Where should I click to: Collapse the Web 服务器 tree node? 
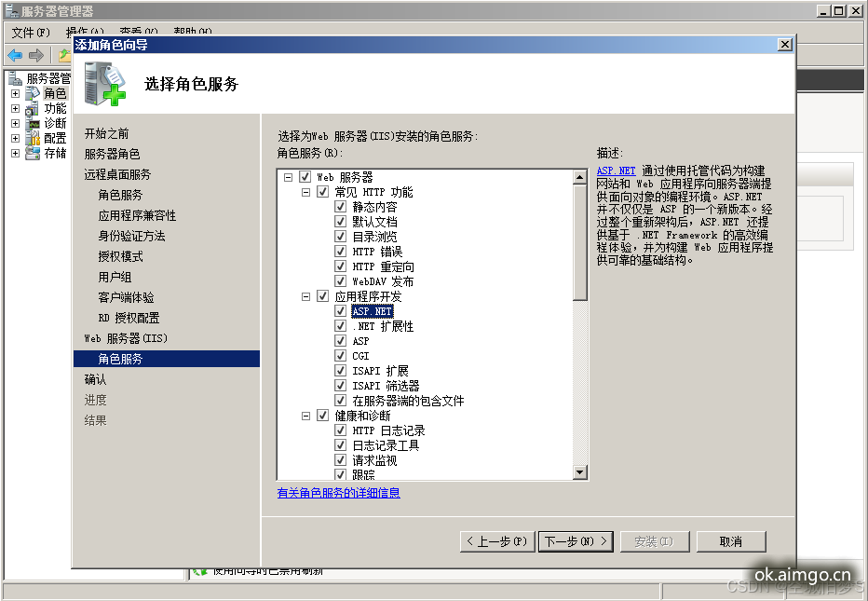tap(288, 177)
